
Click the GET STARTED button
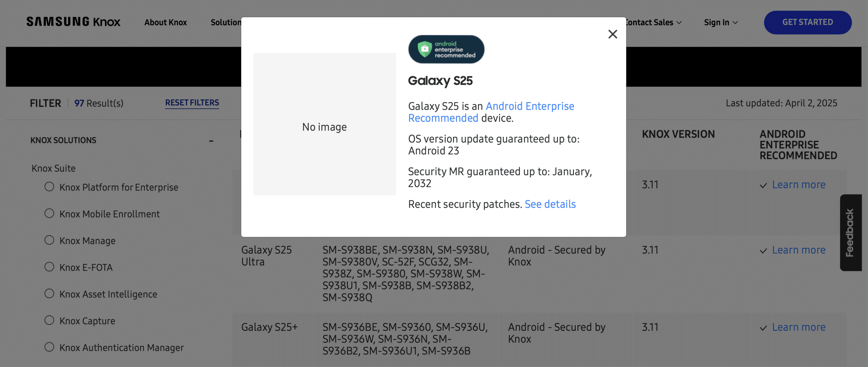pyautogui.click(x=808, y=22)
